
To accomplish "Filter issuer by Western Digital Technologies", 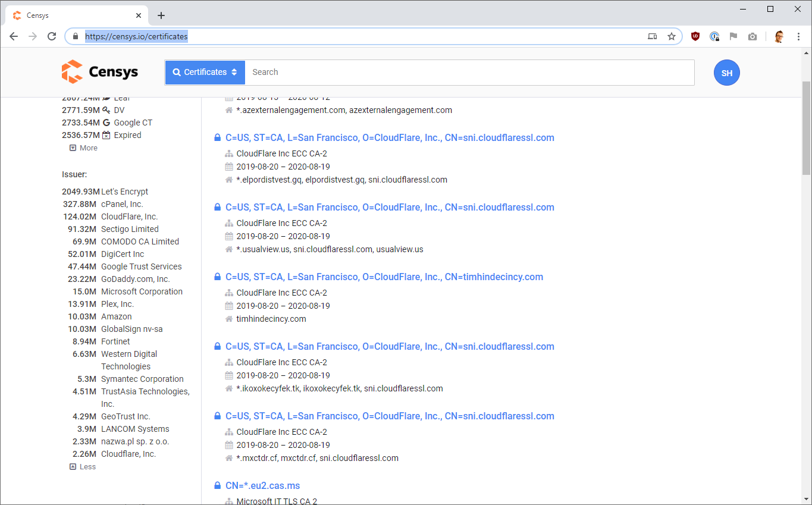I will pyautogui.click(x=129, y=360).
